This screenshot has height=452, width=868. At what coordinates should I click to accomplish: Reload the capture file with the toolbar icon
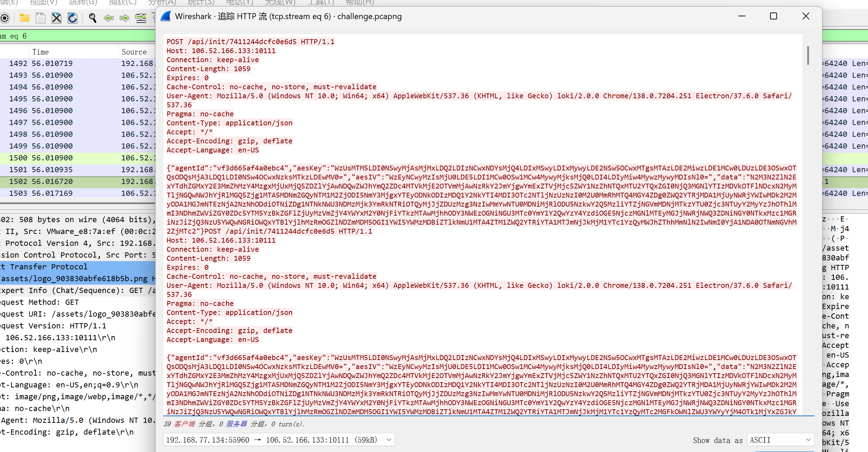pos(73,18)
